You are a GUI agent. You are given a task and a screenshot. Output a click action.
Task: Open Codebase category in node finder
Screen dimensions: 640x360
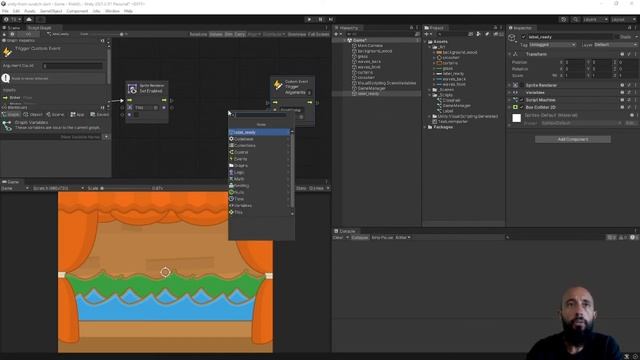click(259, 139)
